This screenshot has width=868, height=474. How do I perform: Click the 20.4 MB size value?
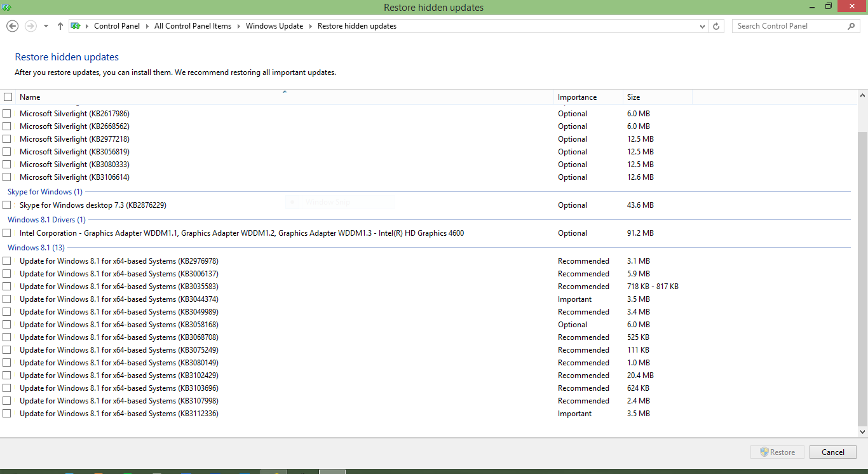(641, 375)
